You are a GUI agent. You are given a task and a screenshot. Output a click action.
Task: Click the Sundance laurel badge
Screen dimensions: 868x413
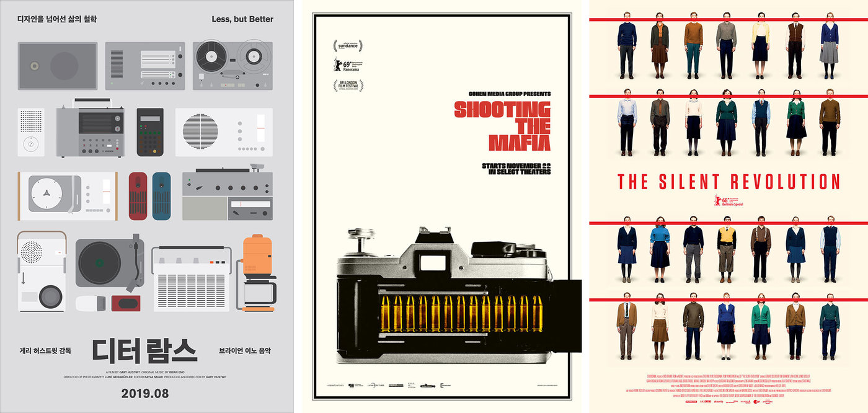[348, 45]
